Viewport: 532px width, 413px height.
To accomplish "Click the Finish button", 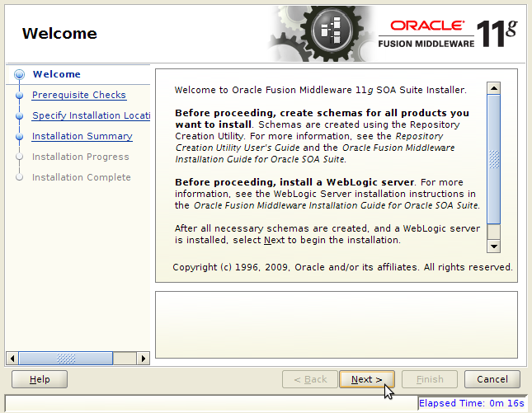I will (x=430, y=379).
